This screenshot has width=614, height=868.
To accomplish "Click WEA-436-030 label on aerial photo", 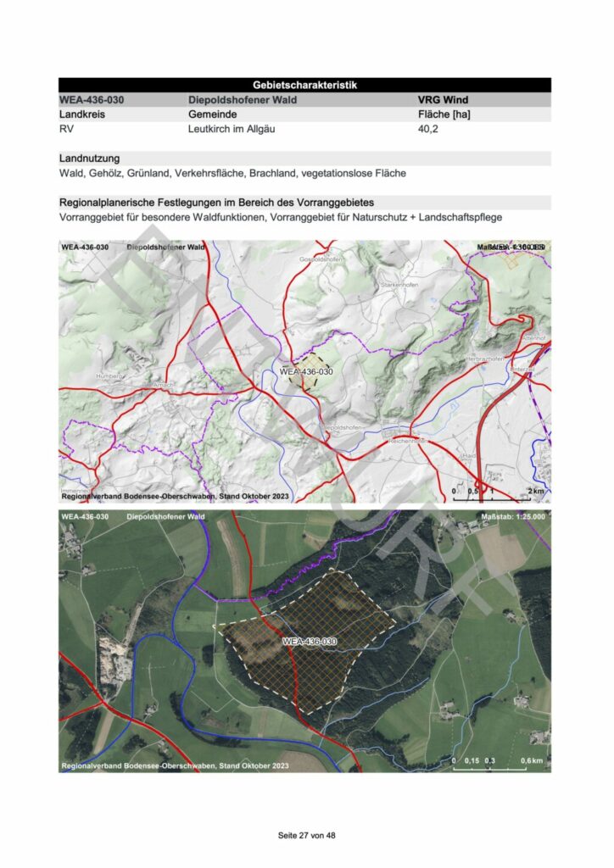I will click(x=310, y=642).
